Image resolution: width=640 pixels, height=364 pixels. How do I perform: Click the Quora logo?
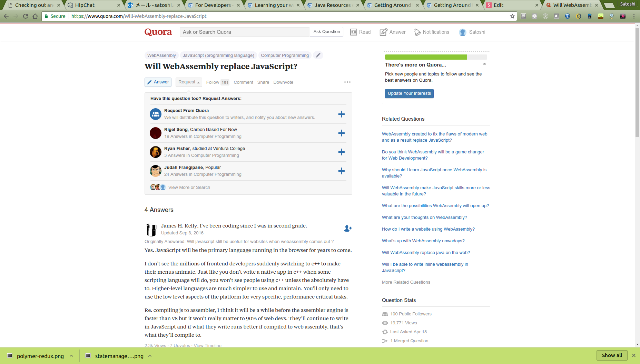tap(158, 32)
